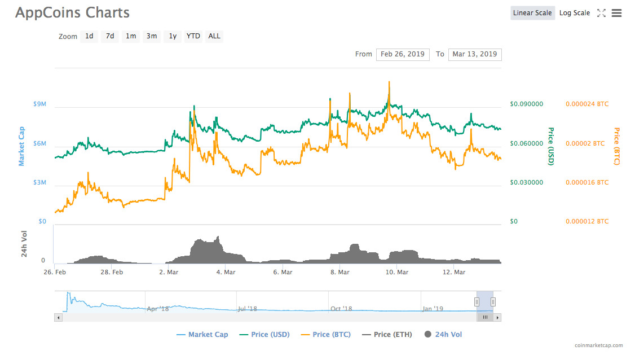Click the Price (BTC) vertical axis title
Viewport: 644px width, 355px height.
tap(616, 146)
